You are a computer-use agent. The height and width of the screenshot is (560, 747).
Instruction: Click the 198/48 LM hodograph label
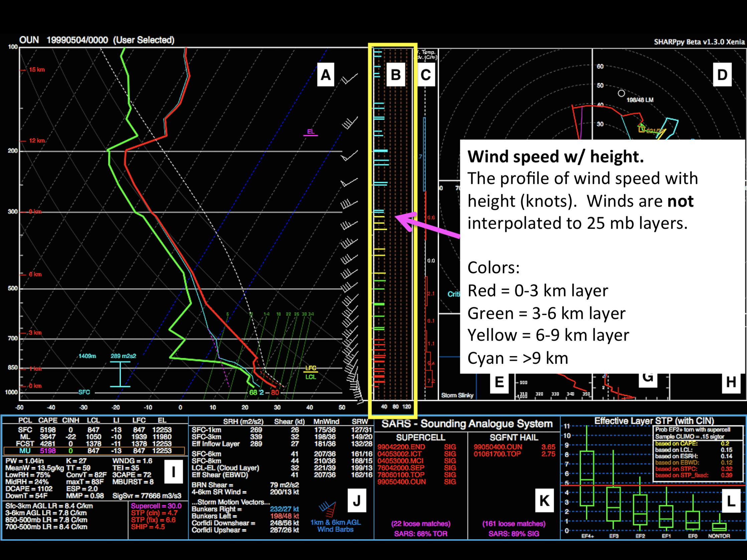click(640, 100)
